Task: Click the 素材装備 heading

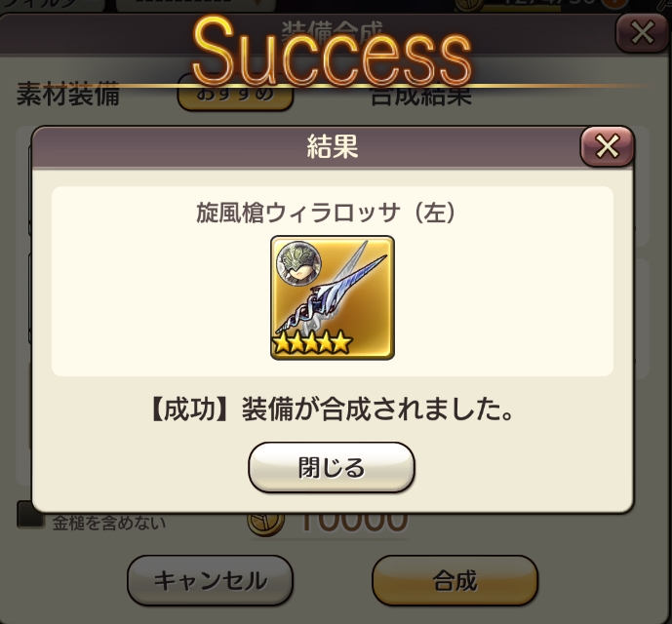Action: click(67, 94)
